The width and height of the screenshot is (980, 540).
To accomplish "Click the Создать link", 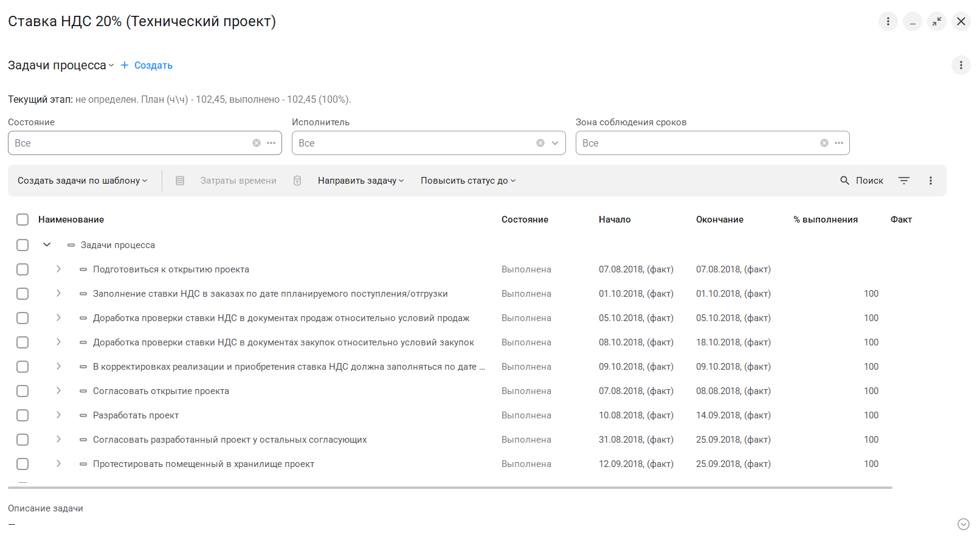I will (x=153, y=65).
